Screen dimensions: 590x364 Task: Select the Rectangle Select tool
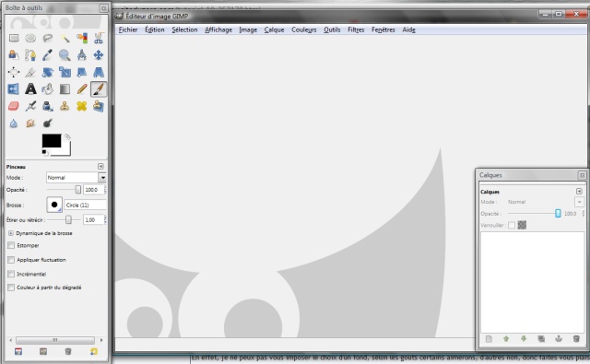(x=14, y=38)
